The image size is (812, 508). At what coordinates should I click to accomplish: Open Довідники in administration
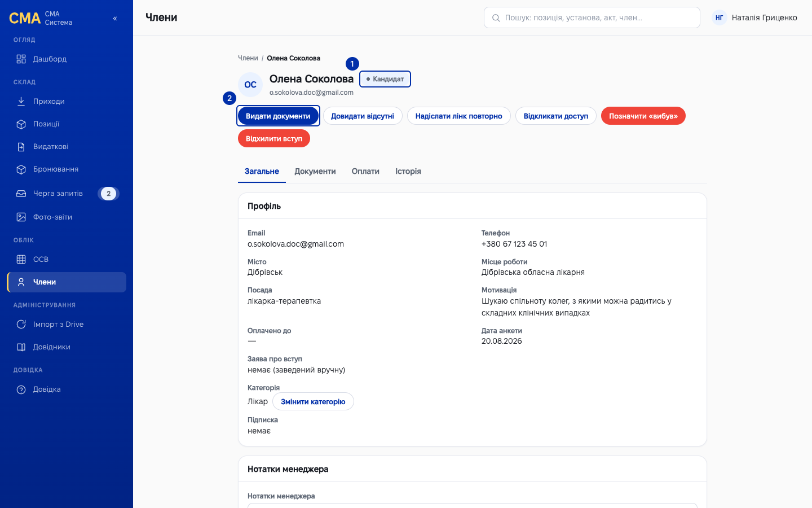[x=67, y=347]
